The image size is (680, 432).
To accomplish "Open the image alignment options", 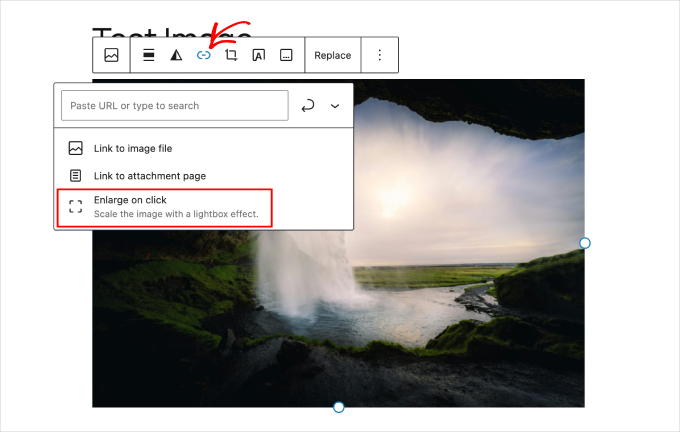I will coord(149,56).
